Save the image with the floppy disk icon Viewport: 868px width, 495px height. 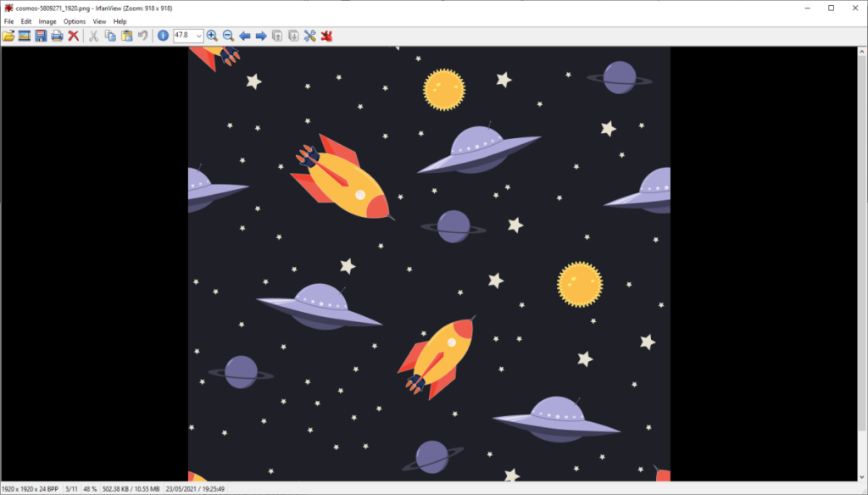41,36
